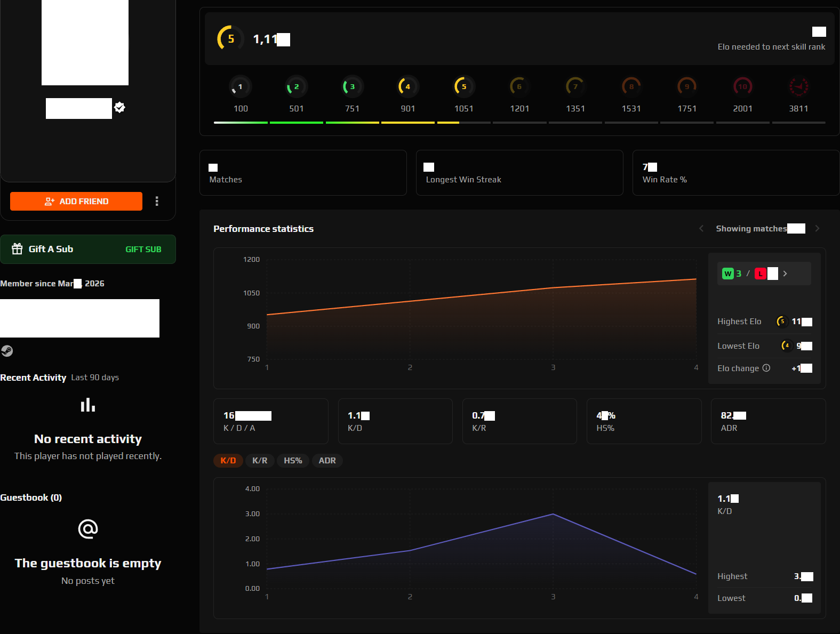Click the current level 5 Elo badge
Viewport: 840px width, 634px height.
pyautogui.click(x=230, y=39)
